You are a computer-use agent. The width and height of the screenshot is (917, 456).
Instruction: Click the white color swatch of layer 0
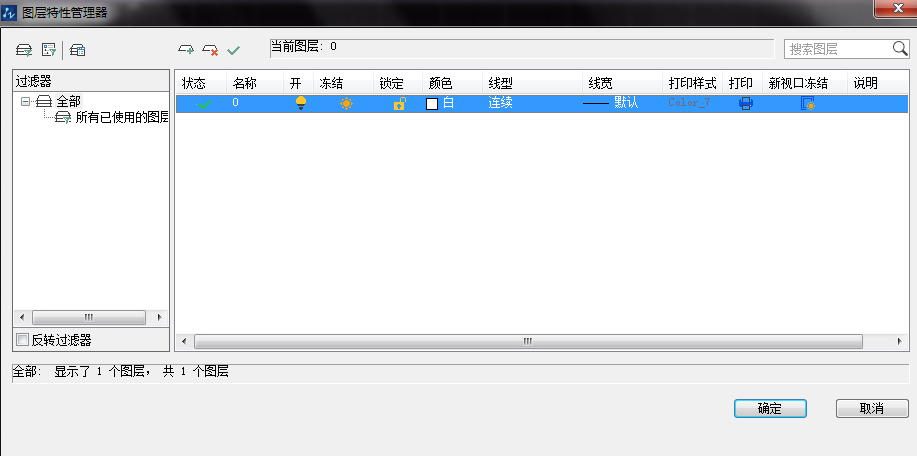click(432, 104)
